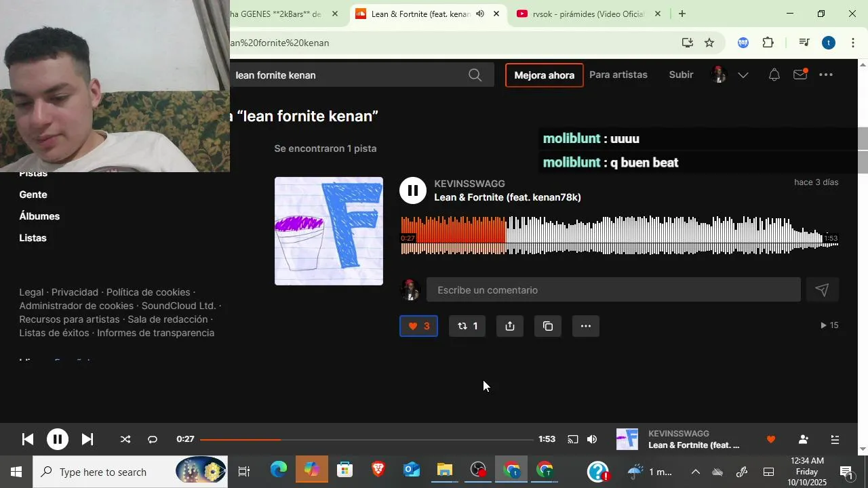This screenshot has width=868, height=488.
Task: Open the Lean & Fortnite (feat. kenan78k) title
Action: coord(507,197)
